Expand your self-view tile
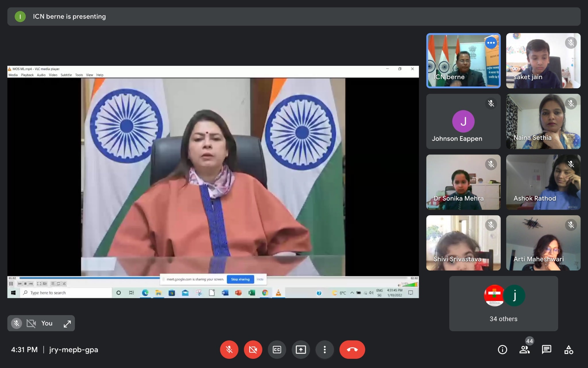The width and height of the screenshot is (588, 368). coord(67,323)
